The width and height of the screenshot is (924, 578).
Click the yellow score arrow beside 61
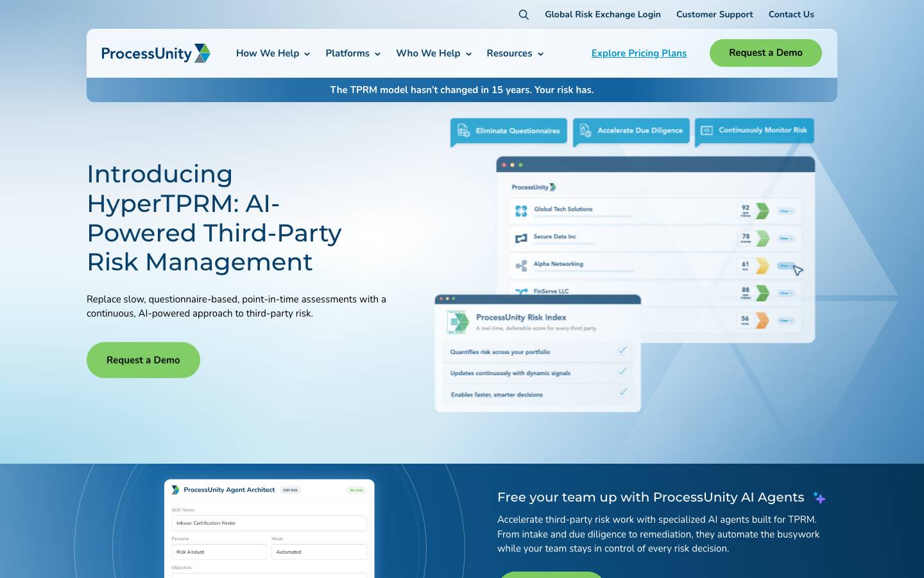coord(762,265)
